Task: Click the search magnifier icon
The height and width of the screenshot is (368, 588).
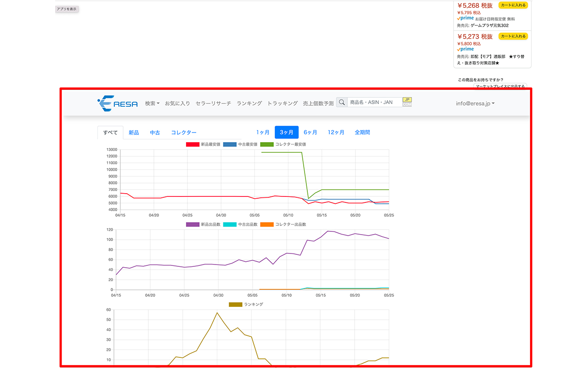Action: 342,102
